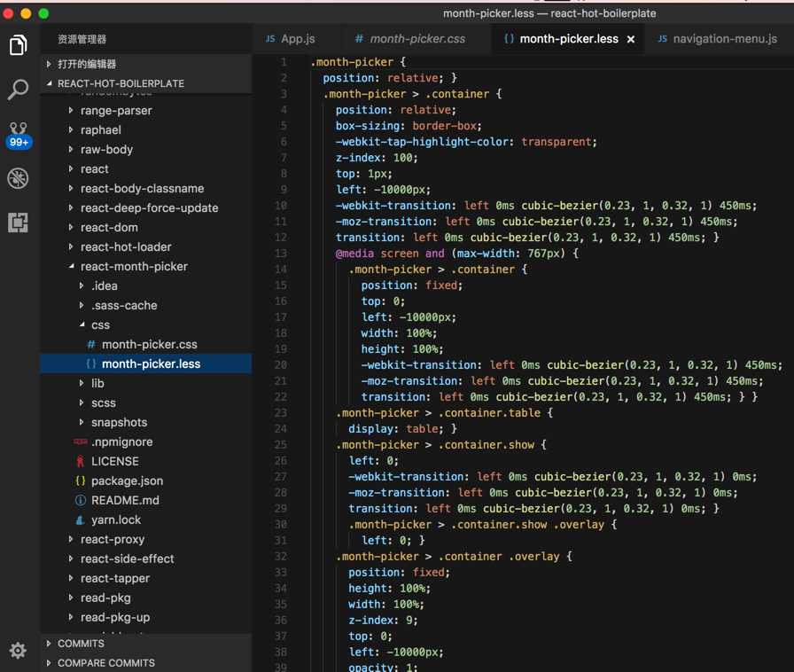Image resolution: width=794 pixels, height=672 pixels.
Task: Open the Search view icon
Action: (18, 89)
